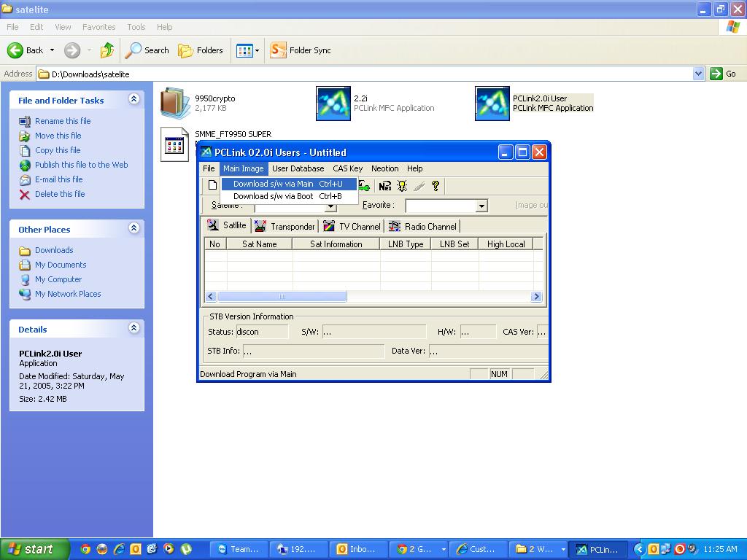The height and width of the screenshot is (560, 747).
Task: Open My Network Places link
Action: click(x=68, y=295)
